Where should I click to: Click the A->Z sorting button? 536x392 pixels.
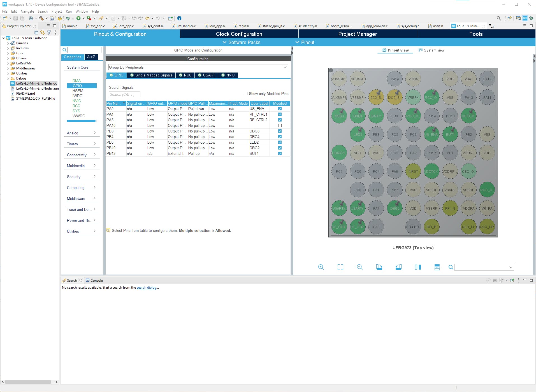91,57
